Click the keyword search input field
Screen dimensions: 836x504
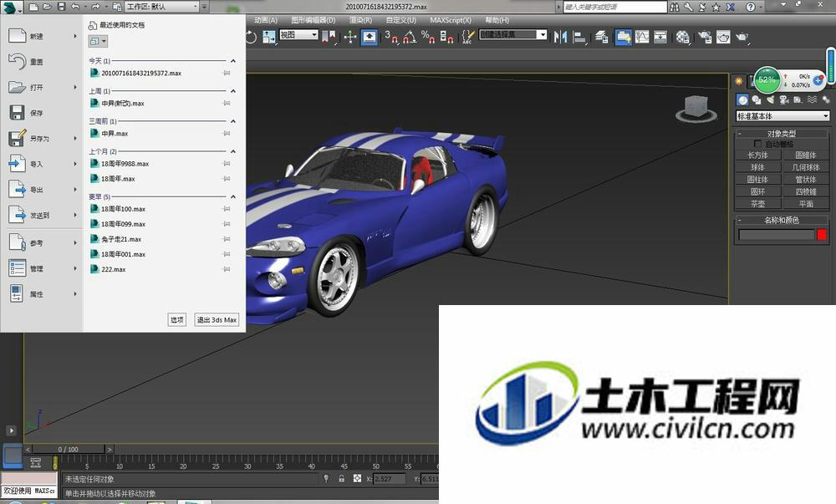pyautogui.click(x=614, y=7)
